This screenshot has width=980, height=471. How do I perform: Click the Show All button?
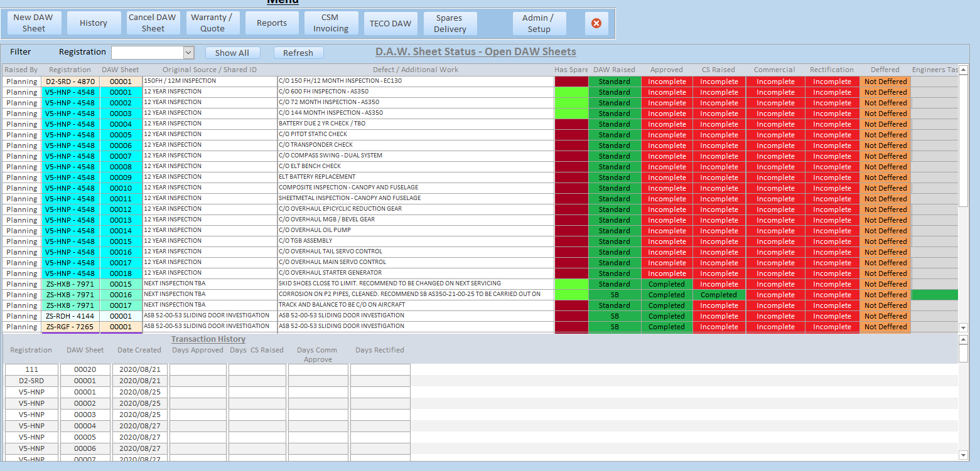232,53
